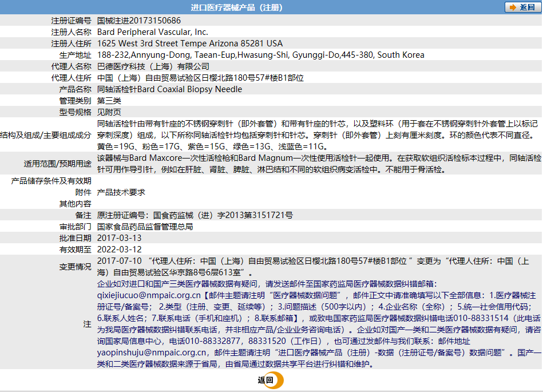Click the email qixiejiucuo@nmpaic.org.cn

[x=149, y=295]
